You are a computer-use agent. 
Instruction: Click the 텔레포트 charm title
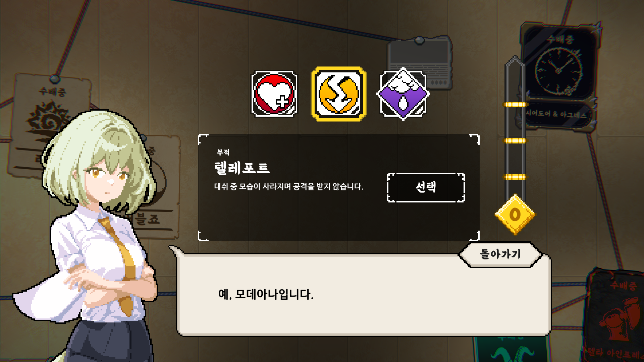(241, 168)
